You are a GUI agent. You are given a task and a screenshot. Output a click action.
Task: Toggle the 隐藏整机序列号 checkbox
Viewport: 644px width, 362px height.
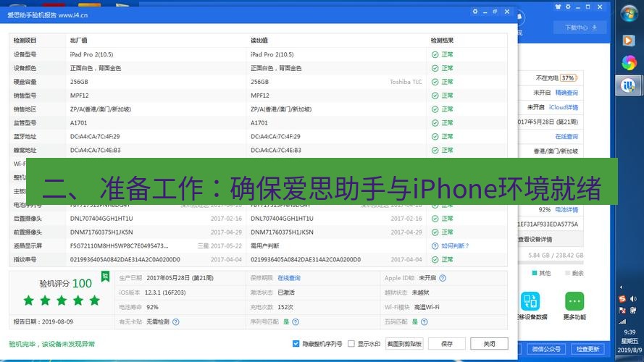(296, 343)
